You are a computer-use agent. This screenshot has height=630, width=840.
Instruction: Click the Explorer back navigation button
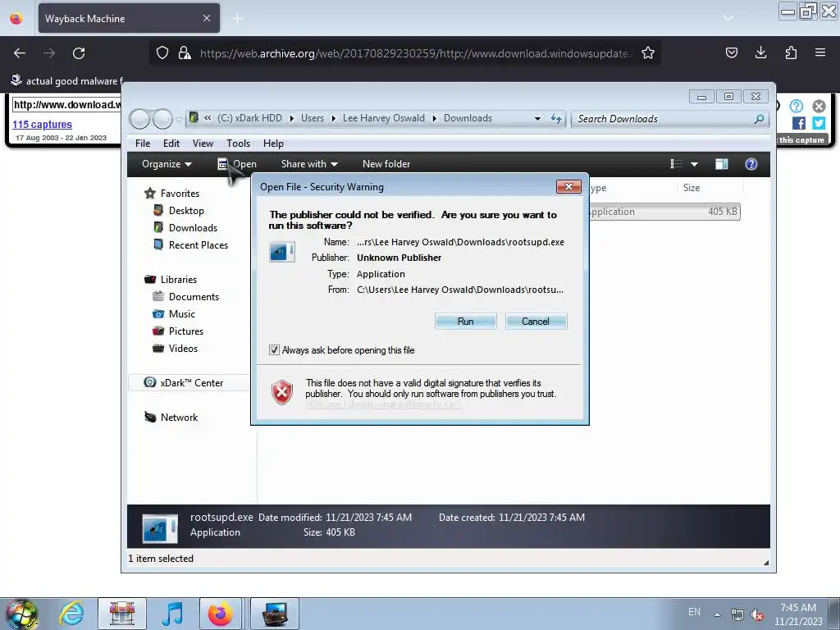click(x=139, y=119)
